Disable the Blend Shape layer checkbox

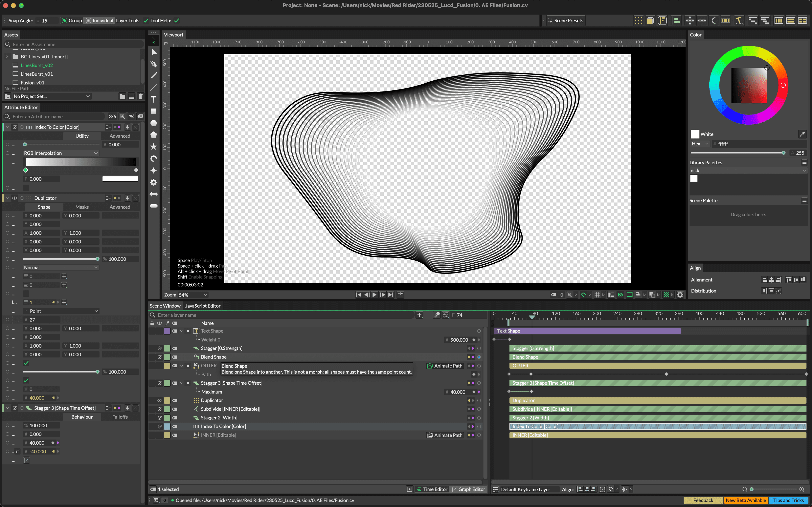click(159, 357)
